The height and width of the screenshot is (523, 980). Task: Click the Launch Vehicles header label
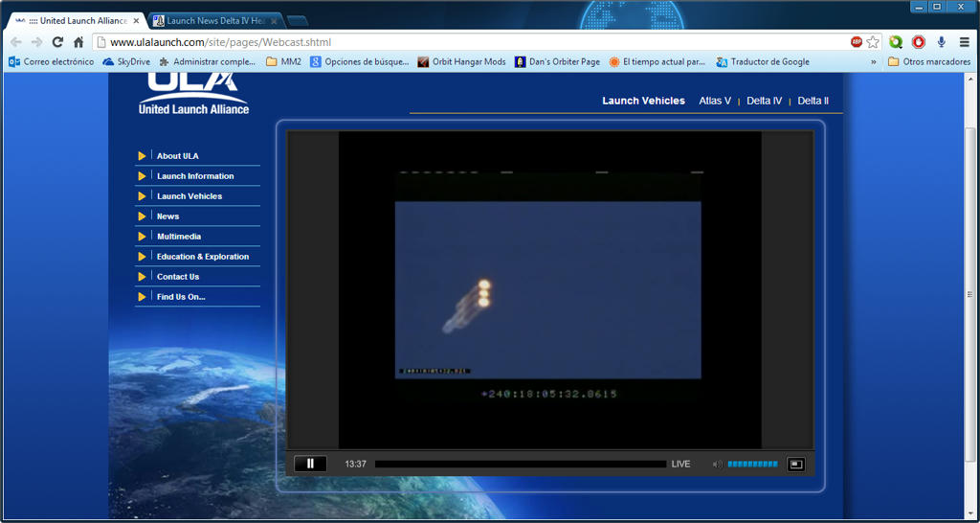coord(643,101)
